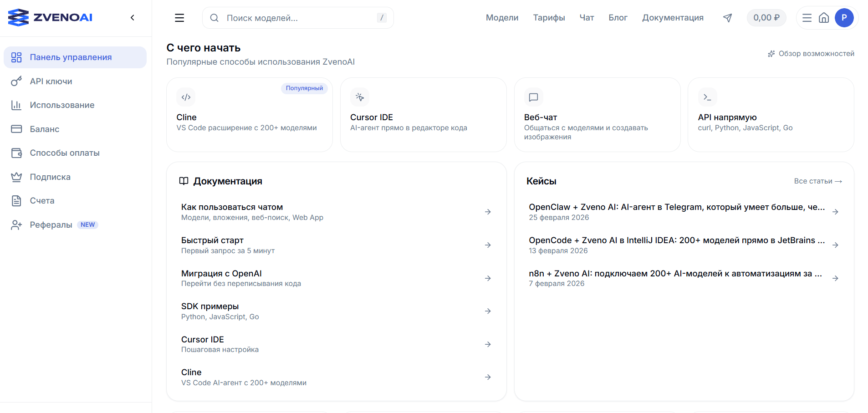Image resolution: width=868 pixels, height=413 pixels.
Task: Open the hamburger menu beside the search field
Action: [x=179, y=18]
